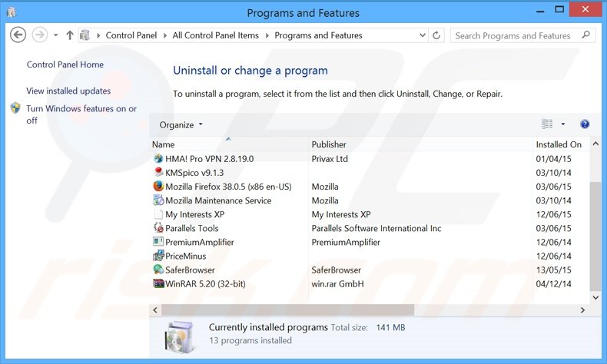Select the PremiumAmplifier program name
Image resolution: width=607 pixels, height=364 pixels.
(199, 242)
